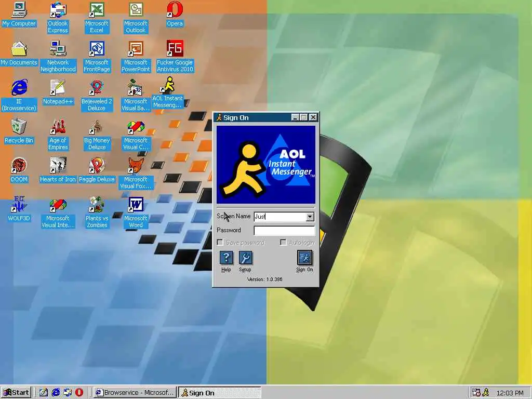Focus the Password input field
Image resolution: width=532 pixels, height=399 pixels.
pyautogui.click(x=284, y=231)
